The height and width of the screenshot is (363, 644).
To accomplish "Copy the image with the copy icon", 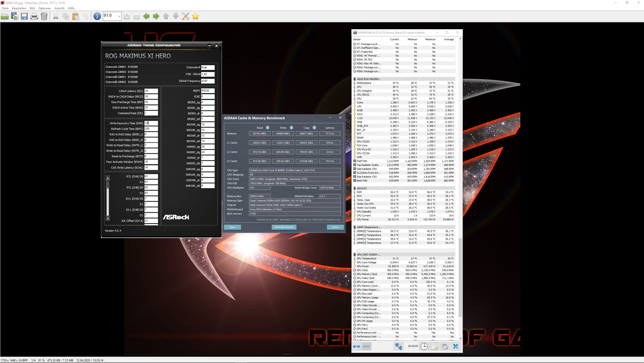I will 66,16.
